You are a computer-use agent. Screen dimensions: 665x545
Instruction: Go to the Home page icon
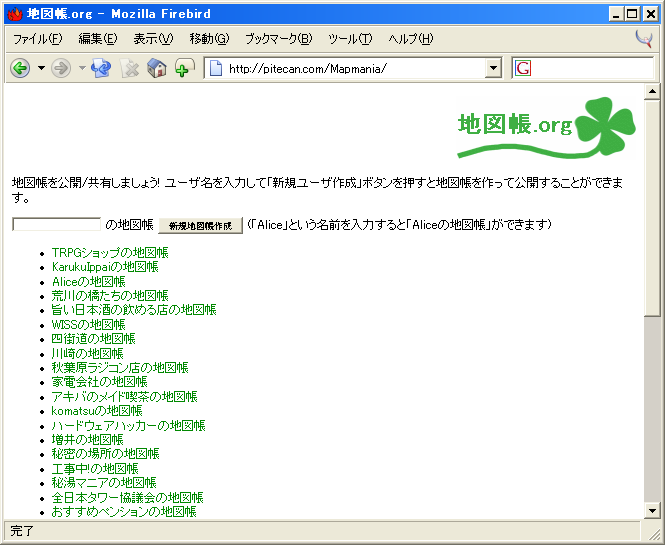click(x=157, y=68)
